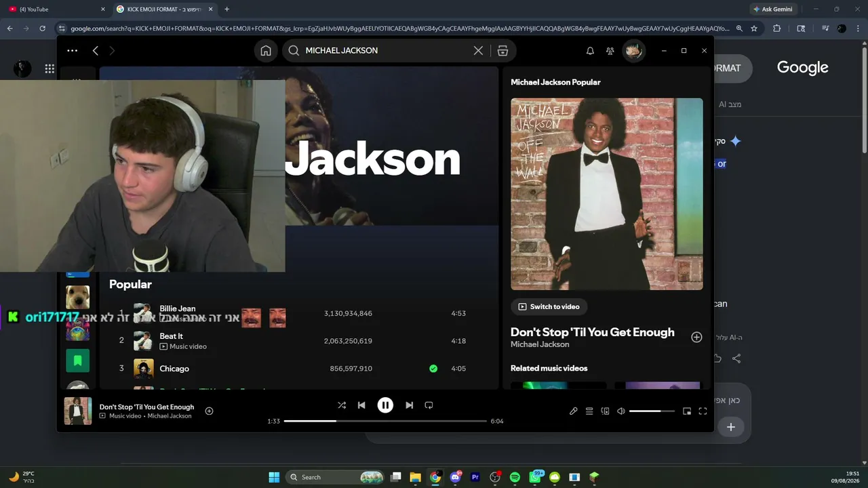The width and height of the screenshot is (868, 488).
Task: Click the green saved checkmark on Chicago
Action: [x=433, y=369]
